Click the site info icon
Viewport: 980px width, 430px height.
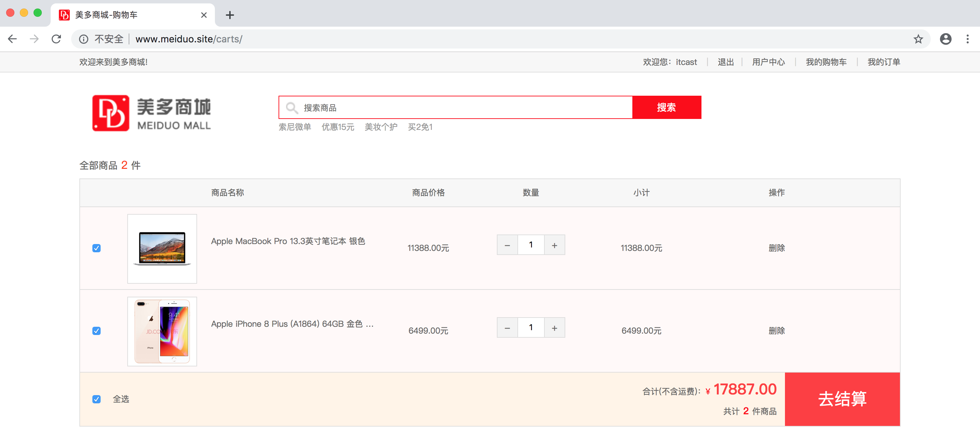84,39
